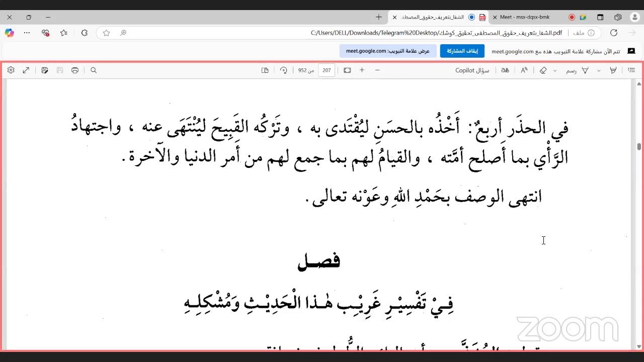The image size is (644, 362).
Task: Open the tab actions menu icon
Action: [x=600, y=17]
